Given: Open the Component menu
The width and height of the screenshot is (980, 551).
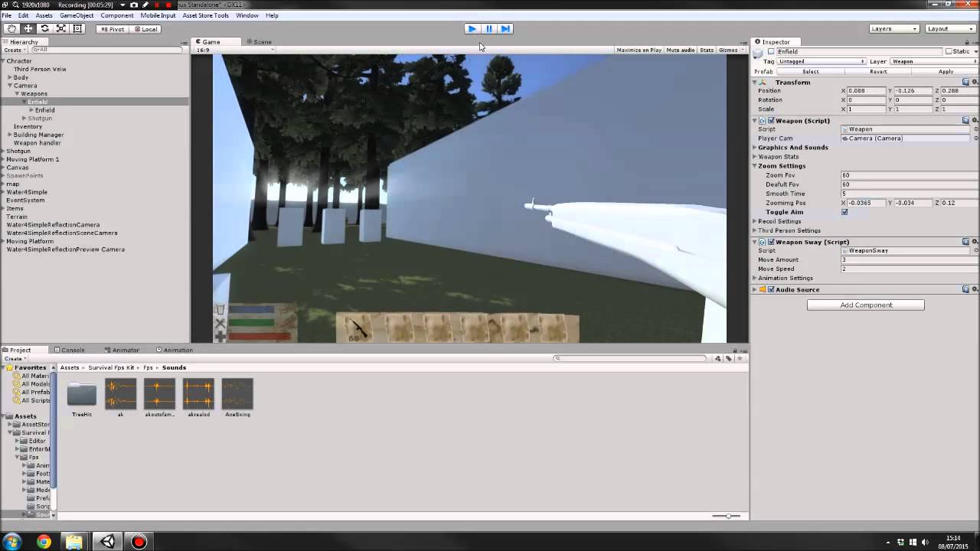Looking at the screenshot, I should pos(117,15).
